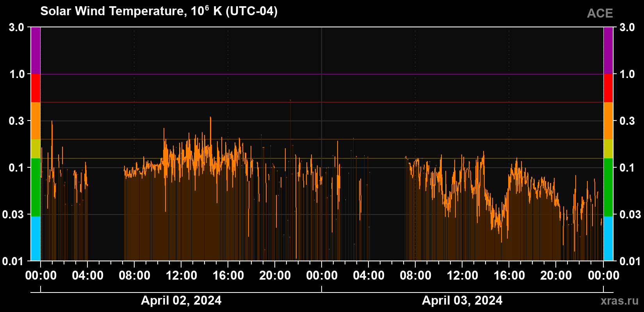The image size is (644, 312).
Task: Click the "0.03" value on the left axis
Action: pyautogui.click(x=13, y=214)
